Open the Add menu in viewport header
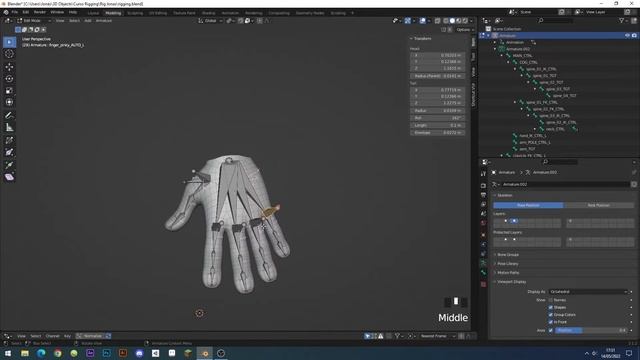Screen dimensions: 640x360 coord(88,20)
